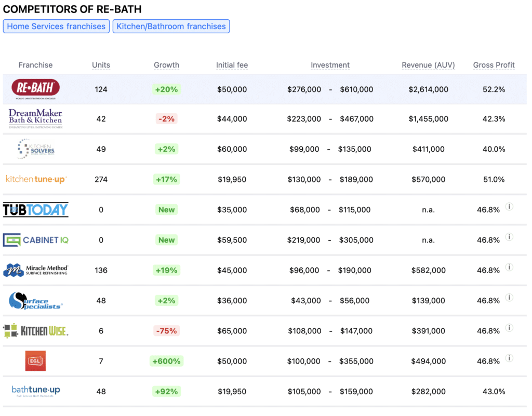Screen dimensions: 532x416
Task: Click the -75% growth badge
Action: [x=166, y=331]
